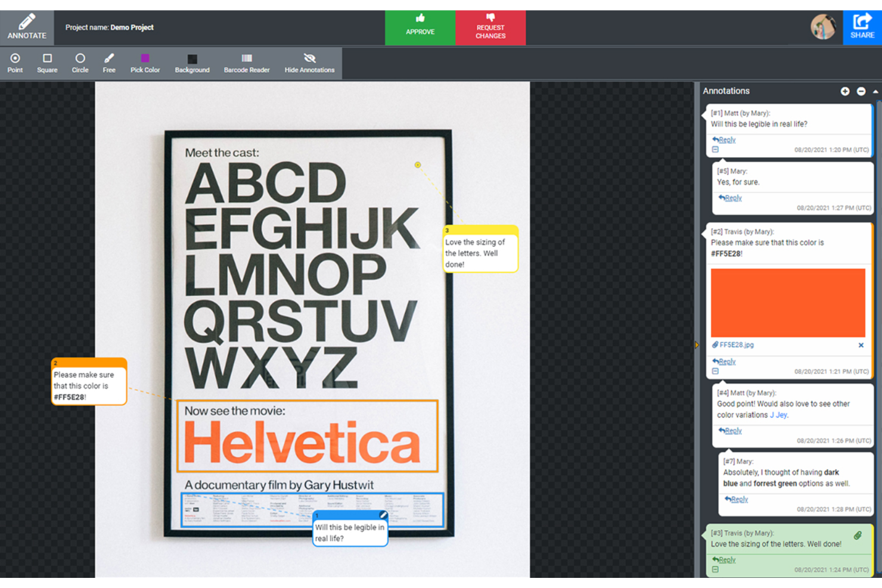Open the orange attachment image preview
This screenshot has width=882, height=588.
point(788,303)
